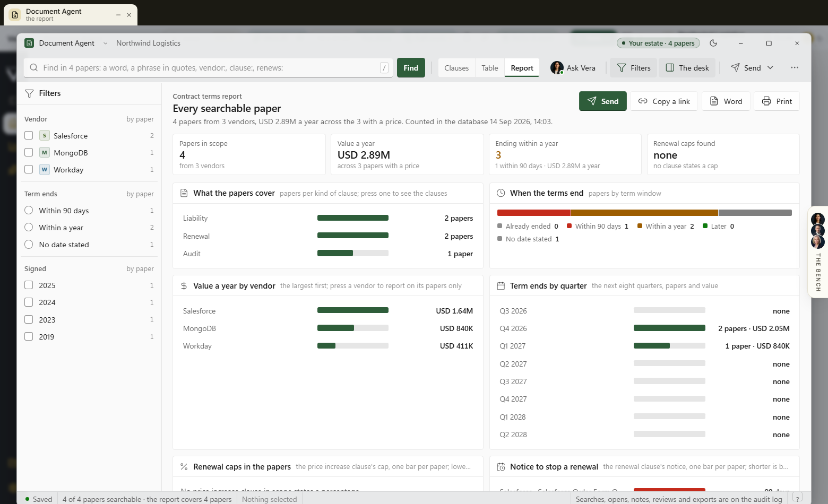
Task: Click the funnel icon in Filters sidebar header
Action: pyautogui.click(x=30, y=93)
